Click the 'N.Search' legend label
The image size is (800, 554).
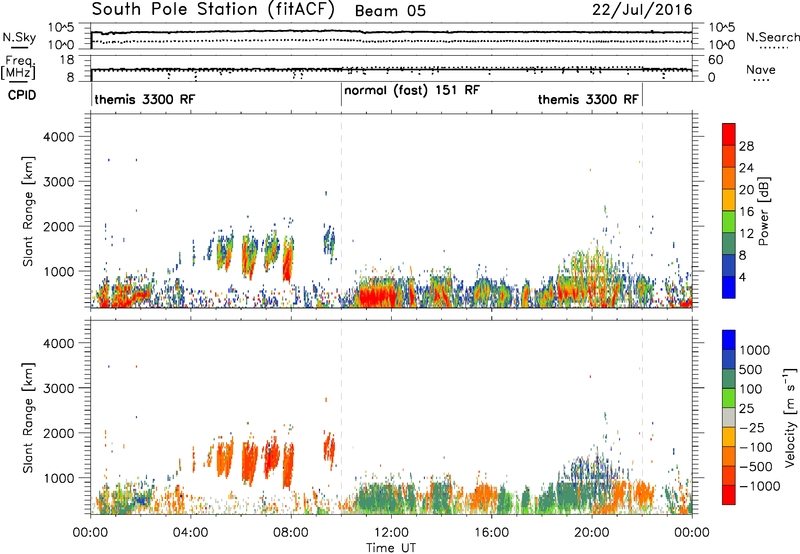tap(773, 37)
